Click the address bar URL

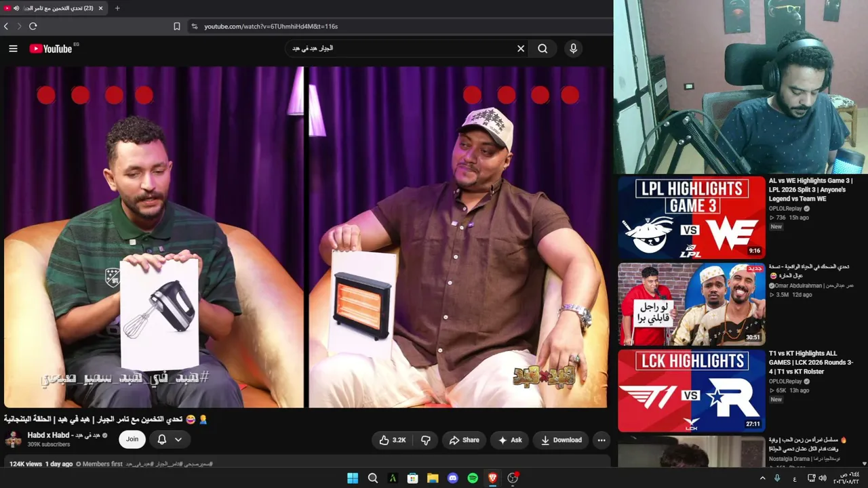[x=271, y=26]
